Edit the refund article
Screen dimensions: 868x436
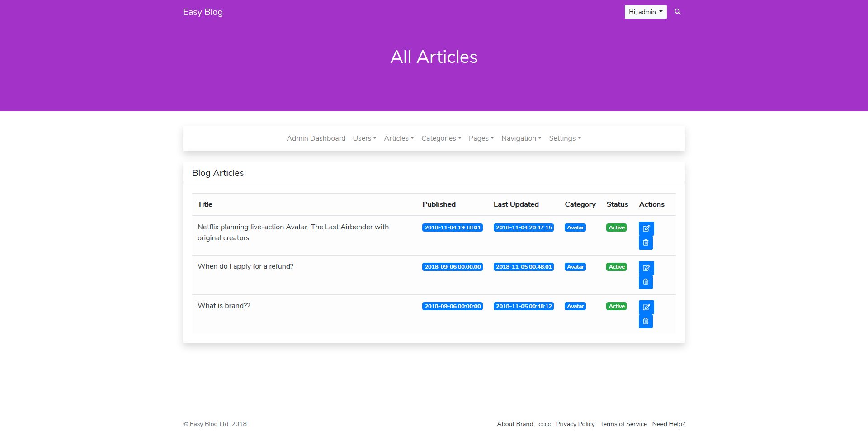coord(646,268)
